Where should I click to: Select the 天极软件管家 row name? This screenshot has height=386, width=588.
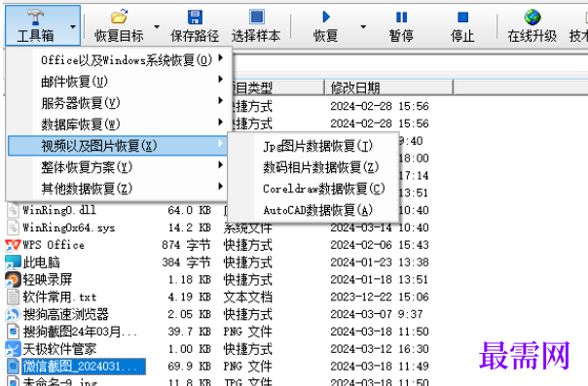pyautogui.click(x=59, y=349)
